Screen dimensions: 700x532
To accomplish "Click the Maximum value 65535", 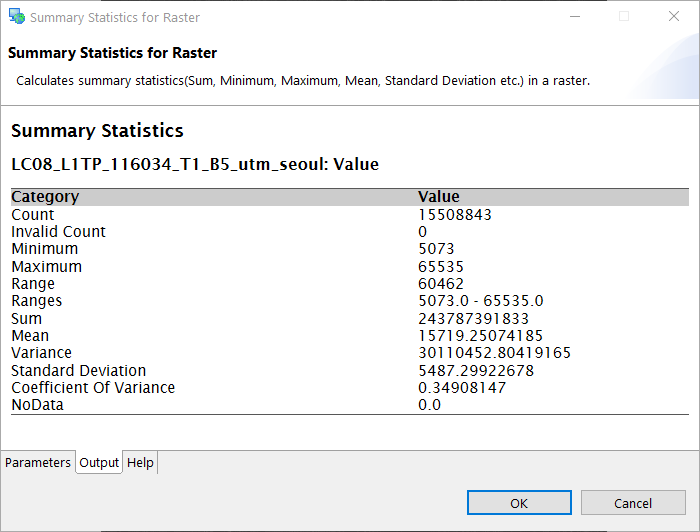I will click(x=441, y=267).
